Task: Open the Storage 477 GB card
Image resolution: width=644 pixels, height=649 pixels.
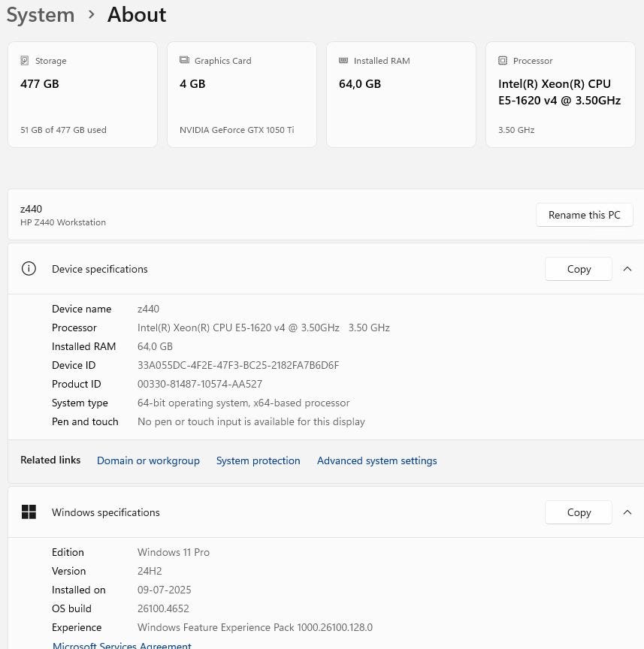Action: pos(83,95)
